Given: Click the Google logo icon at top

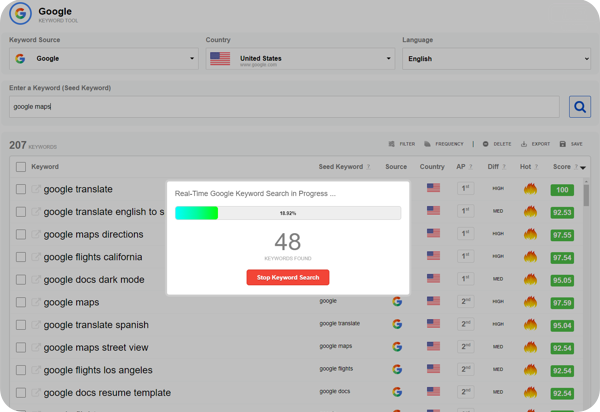Looking at the screenshot, I should pyautogui.click(x=20, y=13).
